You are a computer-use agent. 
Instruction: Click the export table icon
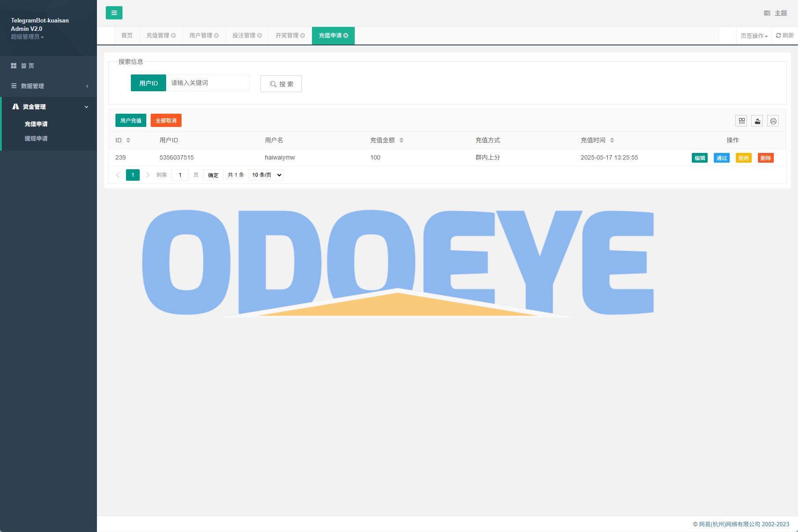757,121
